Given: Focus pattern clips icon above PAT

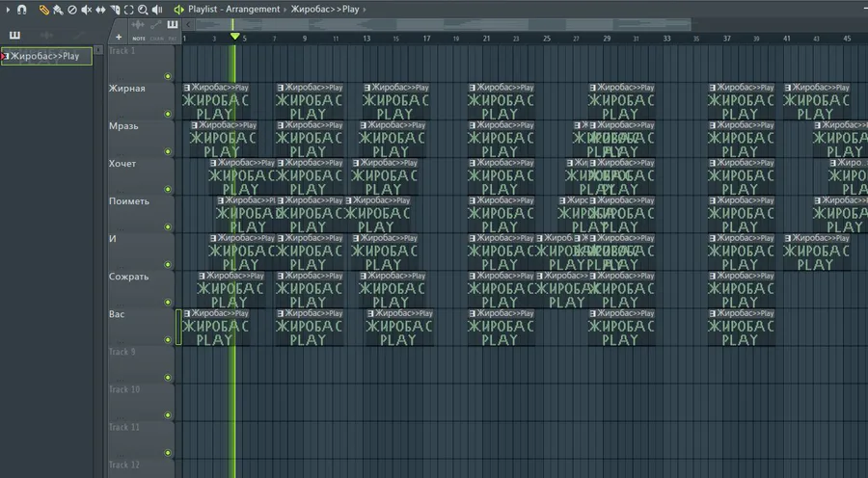Looking at the screenshot, I should pos(173,25).
